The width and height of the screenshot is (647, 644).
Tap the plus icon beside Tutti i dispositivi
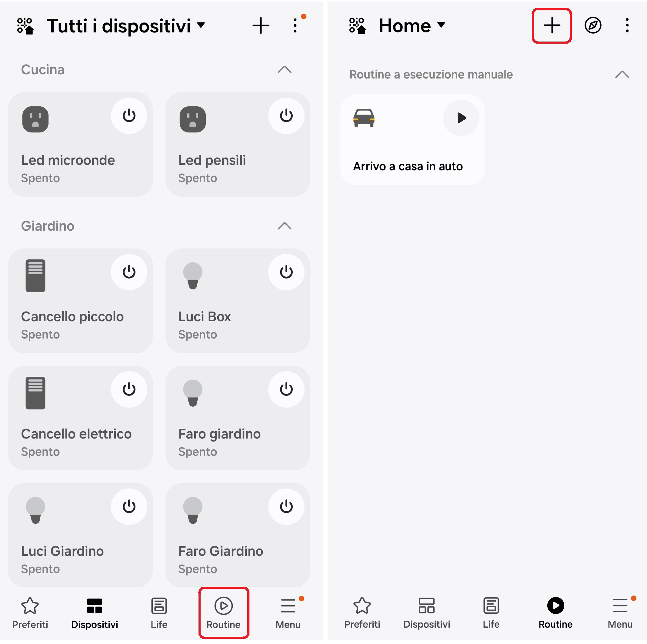pyautogui.click(x=261, y=26)
